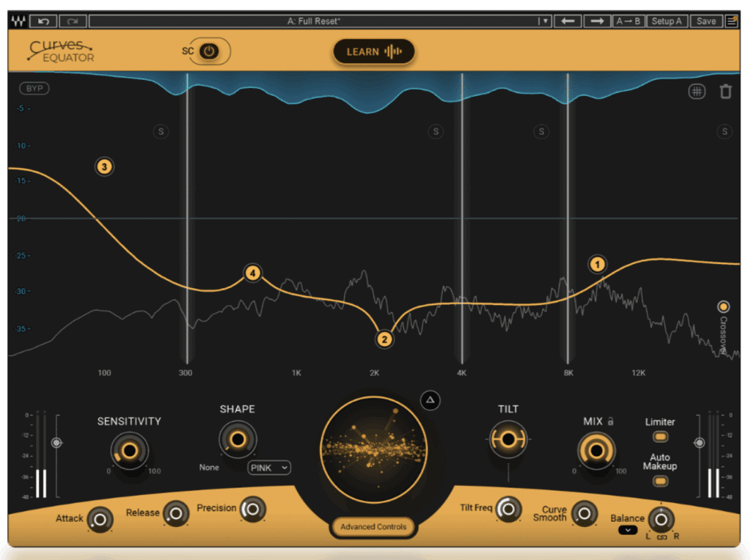Solo the band left of 4K

(436, 132)
